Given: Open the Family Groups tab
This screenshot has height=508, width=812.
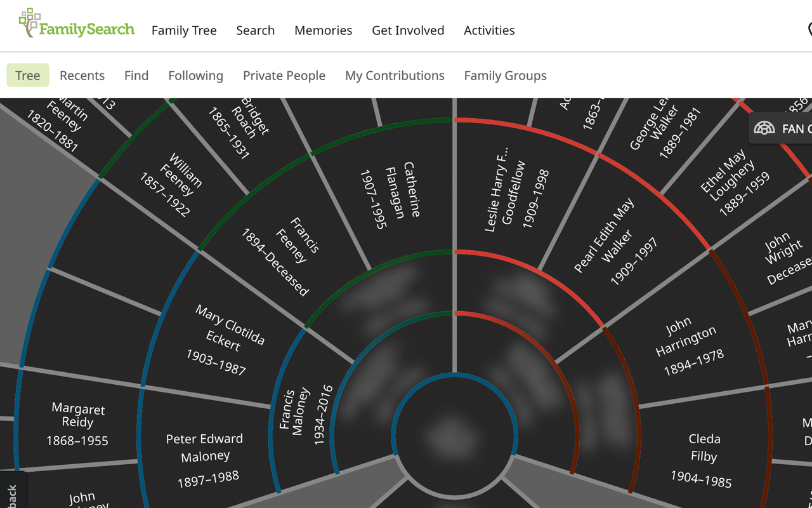Looking at the screenshot, I should (x=505, y=76).
